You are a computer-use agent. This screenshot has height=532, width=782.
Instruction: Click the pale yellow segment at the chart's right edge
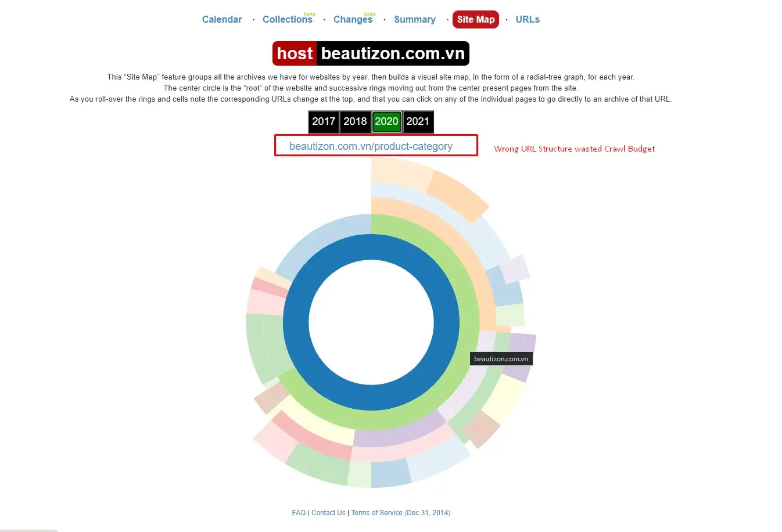point(503,400)
